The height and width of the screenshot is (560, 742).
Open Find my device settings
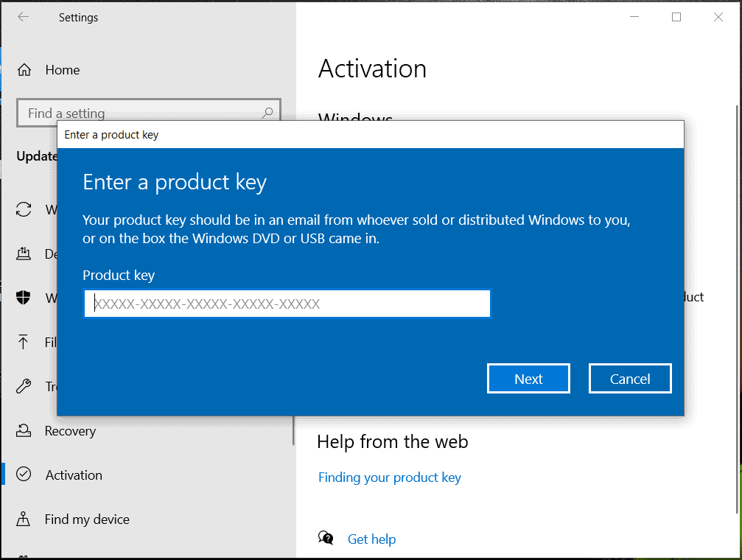coord(87,519)
